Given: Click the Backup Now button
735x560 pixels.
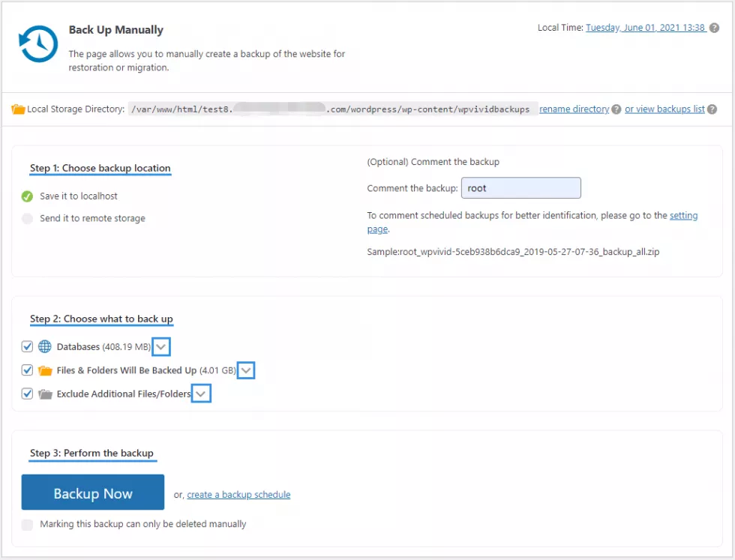Looking at the screenshot, I should tap(92, 493).
